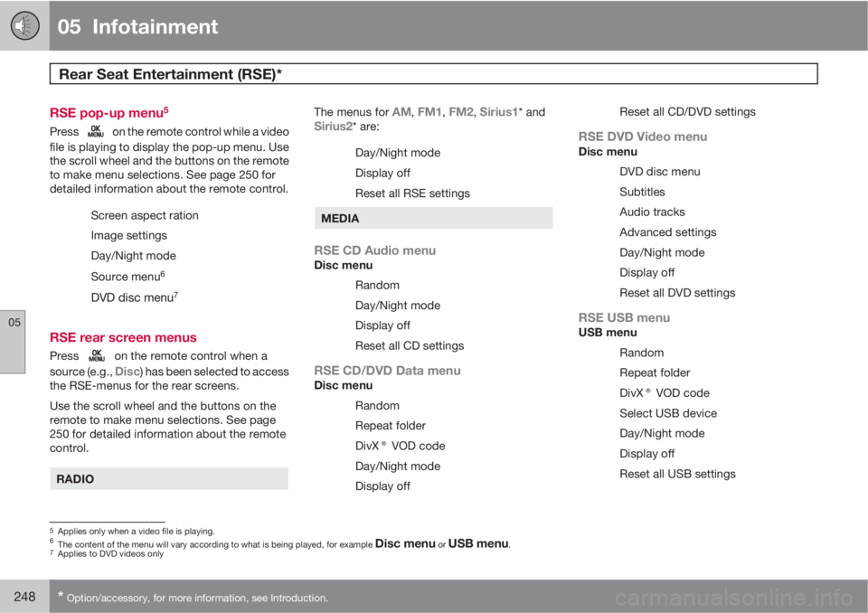868x613 pixels.
Task: Click Select USB device entry
Action: (668, 413)
